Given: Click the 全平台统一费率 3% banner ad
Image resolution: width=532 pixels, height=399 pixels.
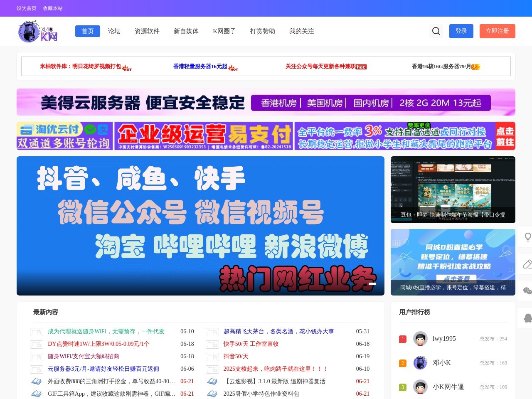Looking at the screenshot, I should click(405, 136).
